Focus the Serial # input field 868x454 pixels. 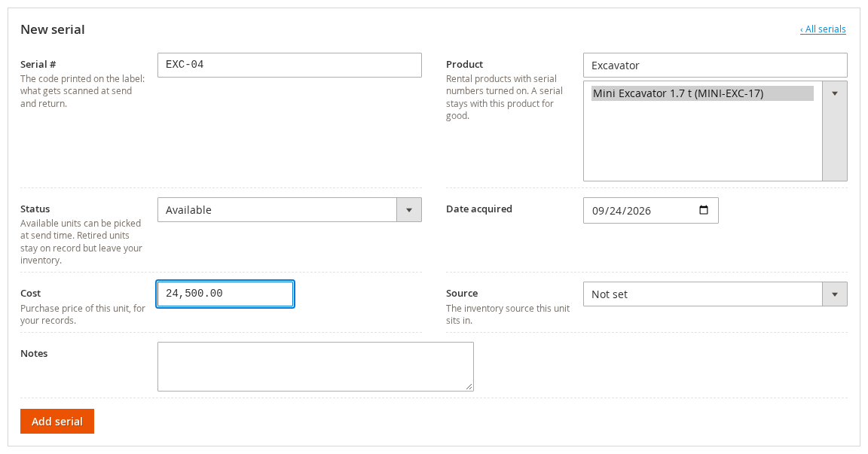(289, 66)
